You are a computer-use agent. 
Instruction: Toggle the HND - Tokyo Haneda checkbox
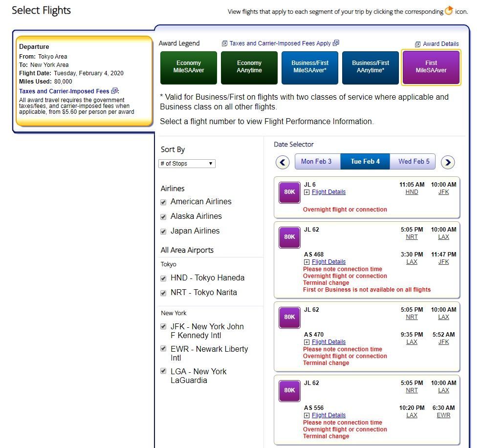point(163,278)
